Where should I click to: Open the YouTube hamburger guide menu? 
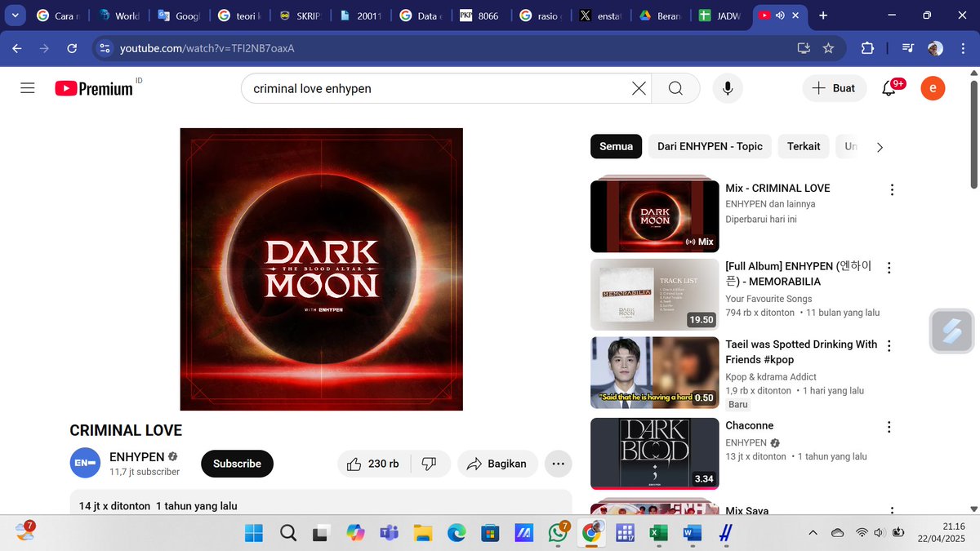[28, 88]
